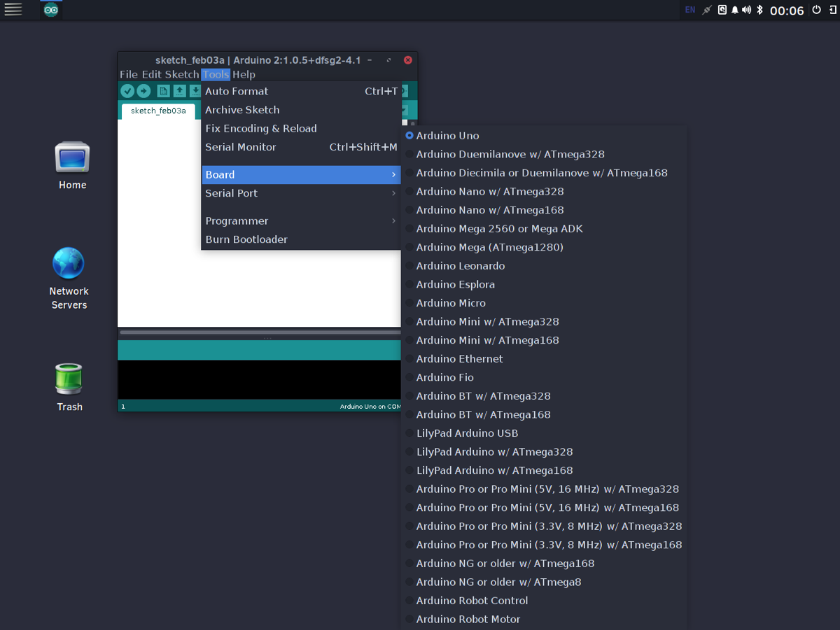Open the Trash desktop icon
The height and width of the screenshot is (630, 840).
coord(69,387)
